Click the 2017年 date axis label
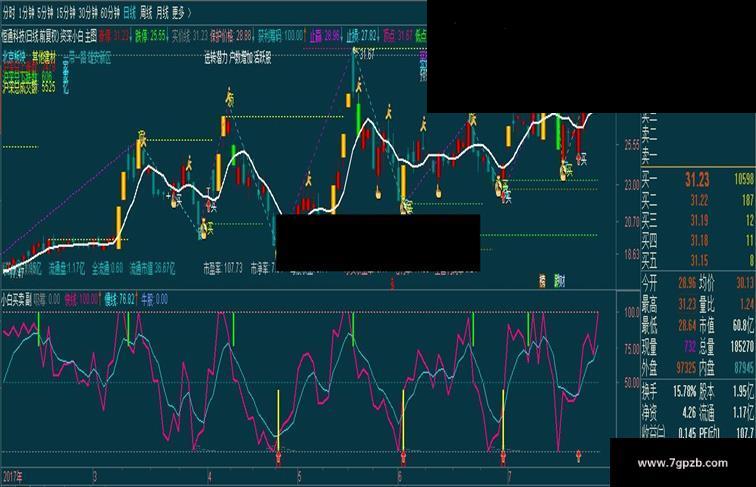Screen dimensions: 756x487 click(x=13, y=477)
